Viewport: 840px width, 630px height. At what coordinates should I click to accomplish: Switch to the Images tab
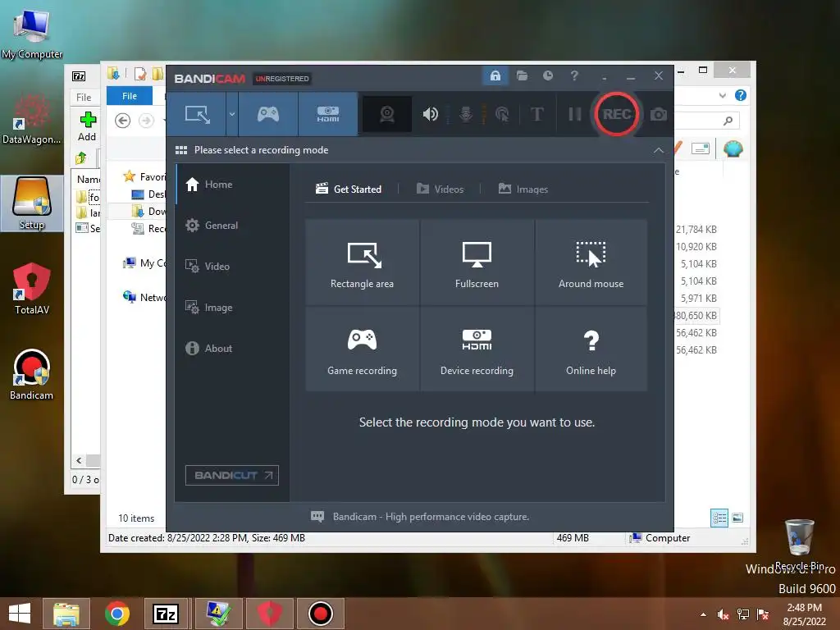point(523,189)
